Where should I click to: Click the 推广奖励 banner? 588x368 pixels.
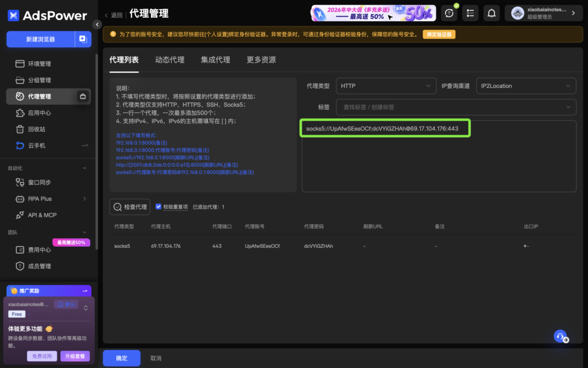coord(49,291)
